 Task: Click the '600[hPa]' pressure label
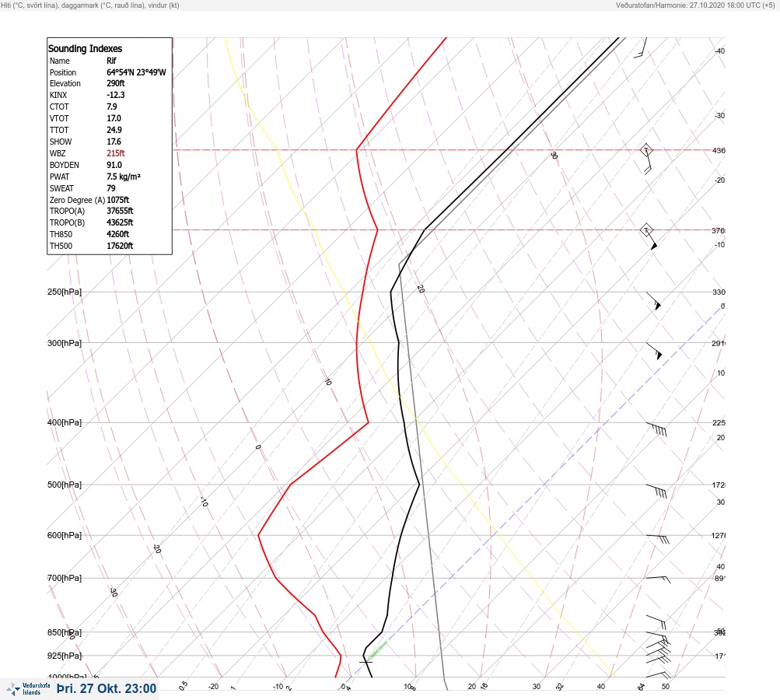click(x=65, y=535)
